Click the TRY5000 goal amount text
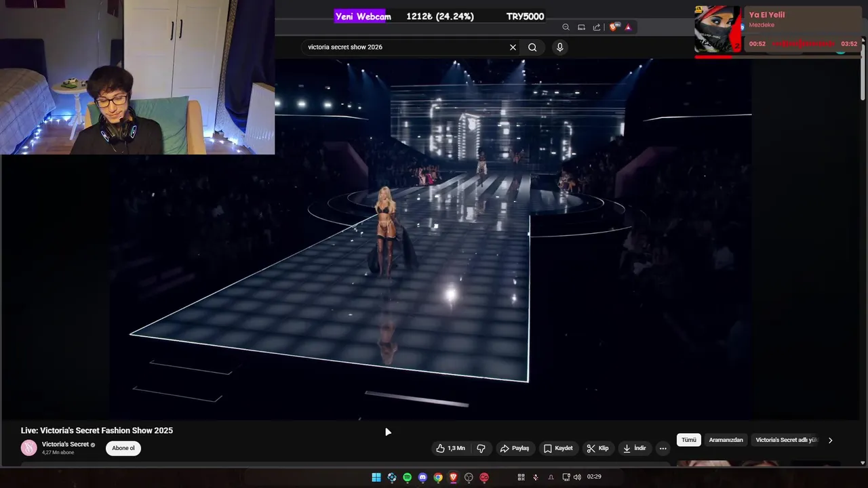This screenshot has height=488, width=868. pos(525,16)
